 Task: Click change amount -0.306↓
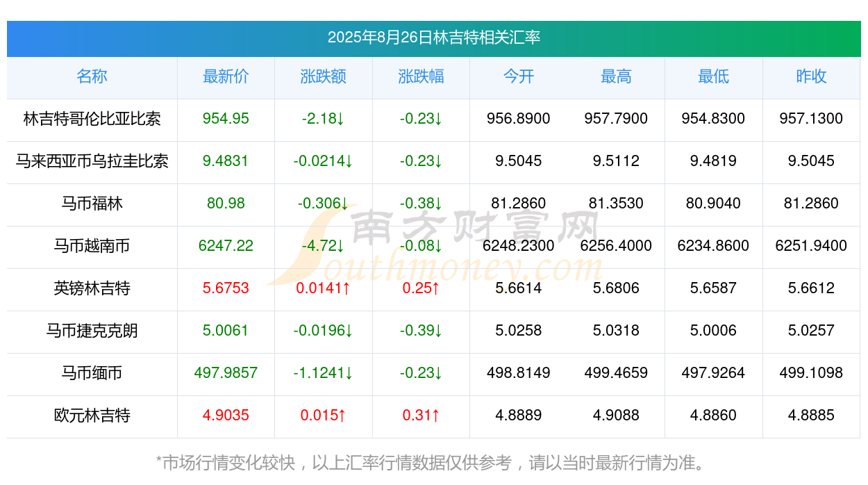click(323, 204)
